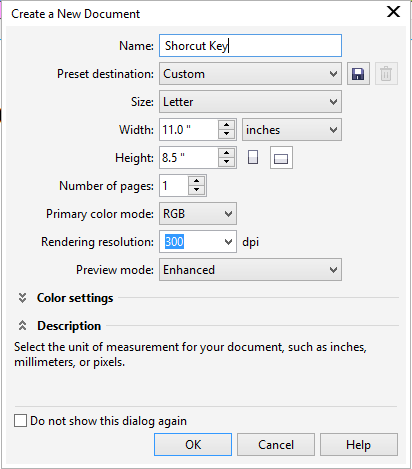Increase Width with the up arrow
Viewport: 412px width, 469px height.
pos(227,125)
